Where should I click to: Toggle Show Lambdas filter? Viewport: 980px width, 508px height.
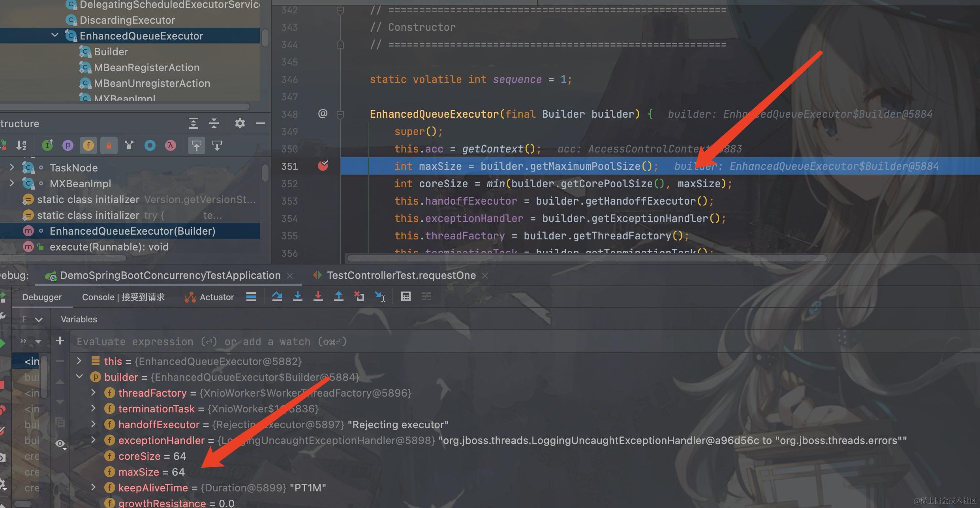(171, 145)
